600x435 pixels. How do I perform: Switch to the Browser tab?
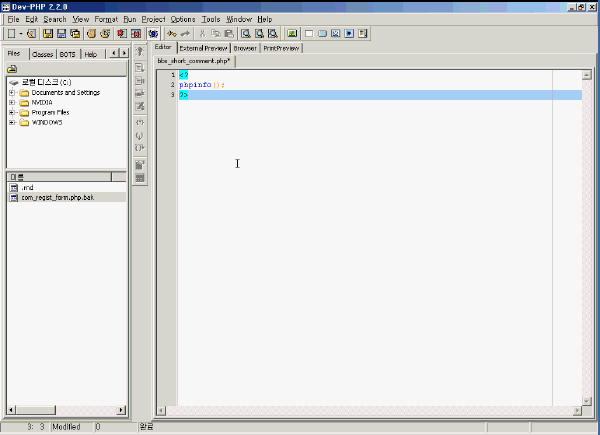(245, 48)
